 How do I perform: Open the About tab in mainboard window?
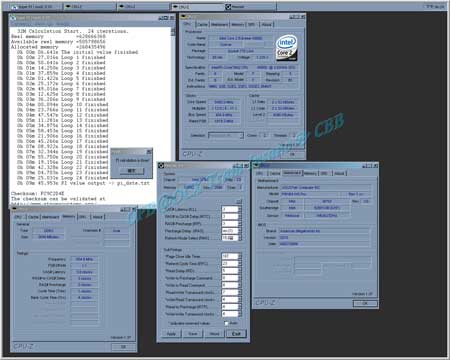coord(339,173)
